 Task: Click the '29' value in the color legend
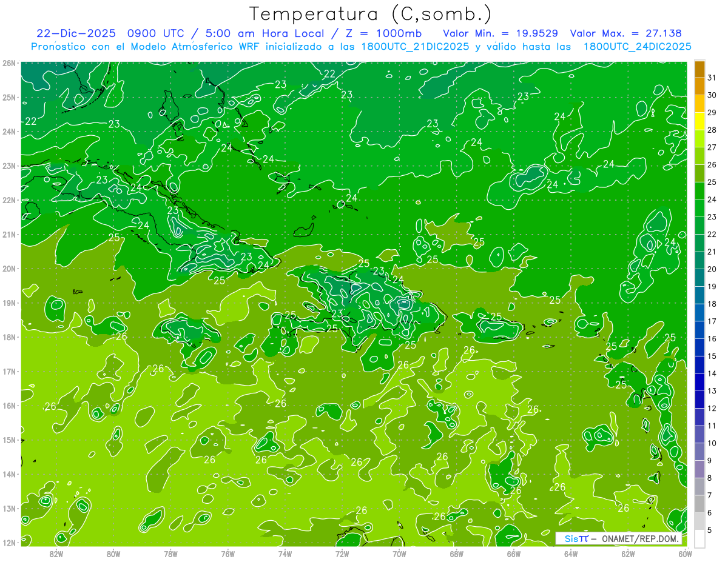pyautogui.click(x=712, y=112)
